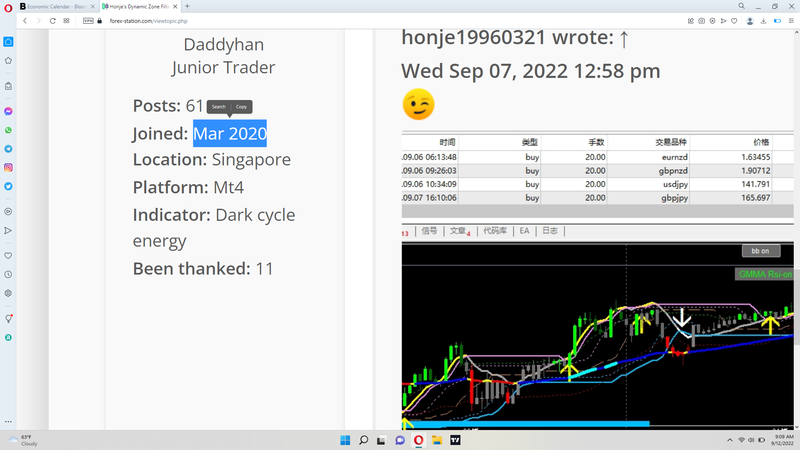
Task: Open the sidebar three-dot more menu
Action: 8,422
